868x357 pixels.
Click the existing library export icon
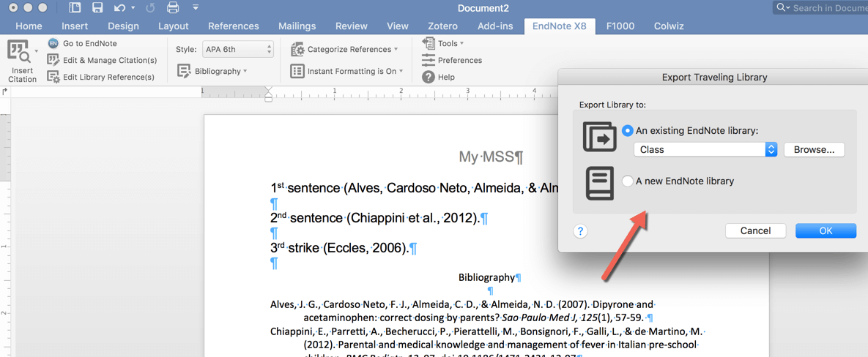pyautogui.click(x=600, y=137)
